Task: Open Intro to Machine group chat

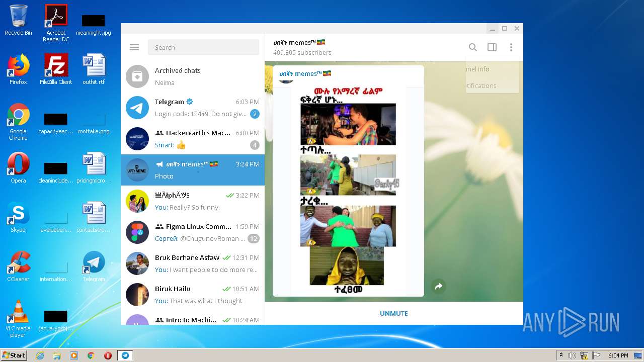Action: click(x=193, y=318)
